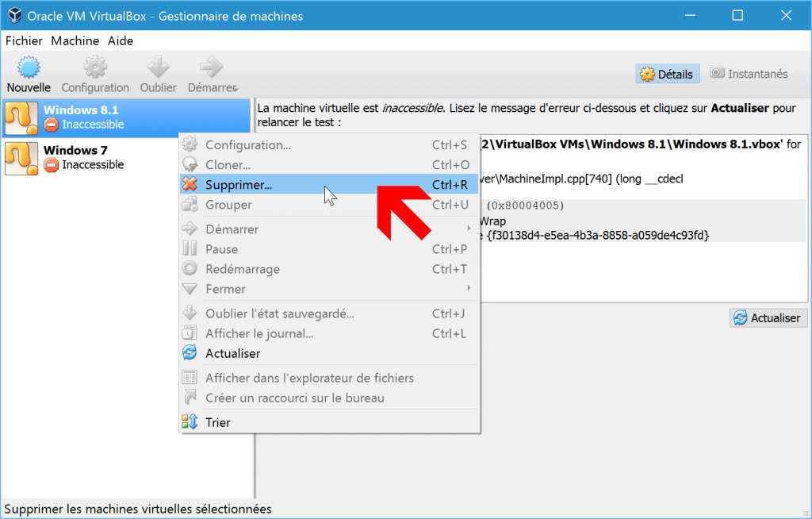The height and width of the screenshot is (519, 812).
Task: Click the context menu Démarrer arrow icon
Action: 190,228
